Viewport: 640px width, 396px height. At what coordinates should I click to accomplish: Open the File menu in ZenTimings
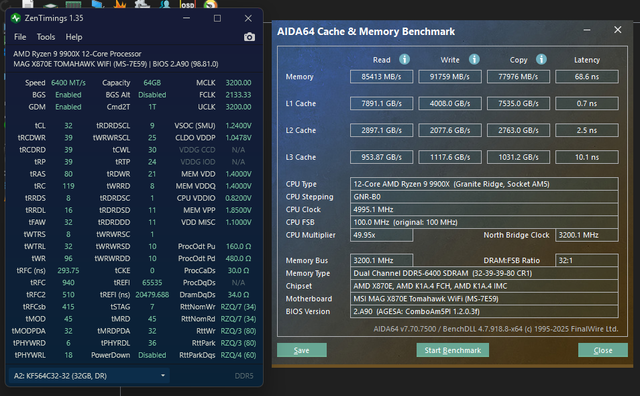pyautogui.click(x=20, y=37)
